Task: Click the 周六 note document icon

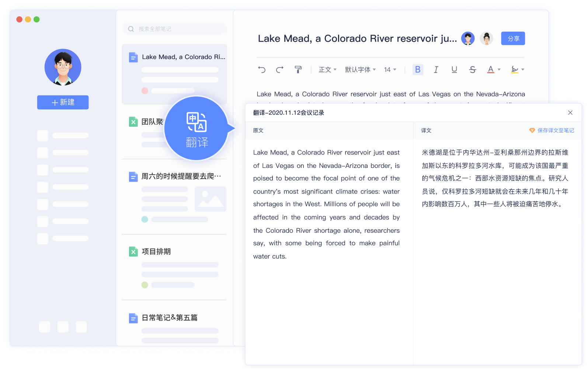Action: (x=133, y=176)
